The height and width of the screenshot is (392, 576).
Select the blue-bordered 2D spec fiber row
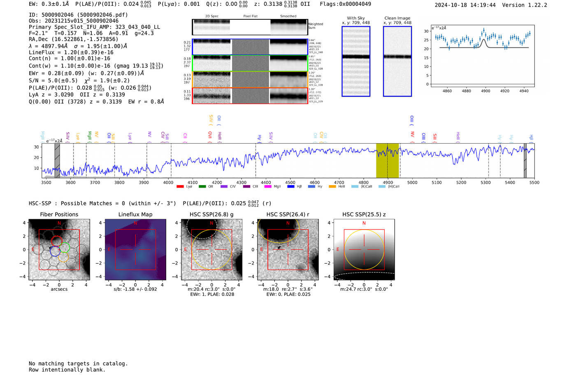coord(250,47)
